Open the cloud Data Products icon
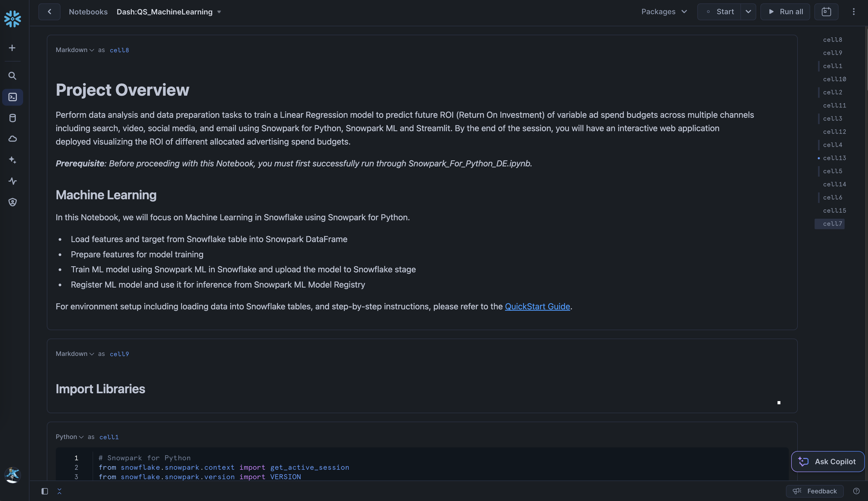Screen dimensions: 868x501 coord(12,139)
